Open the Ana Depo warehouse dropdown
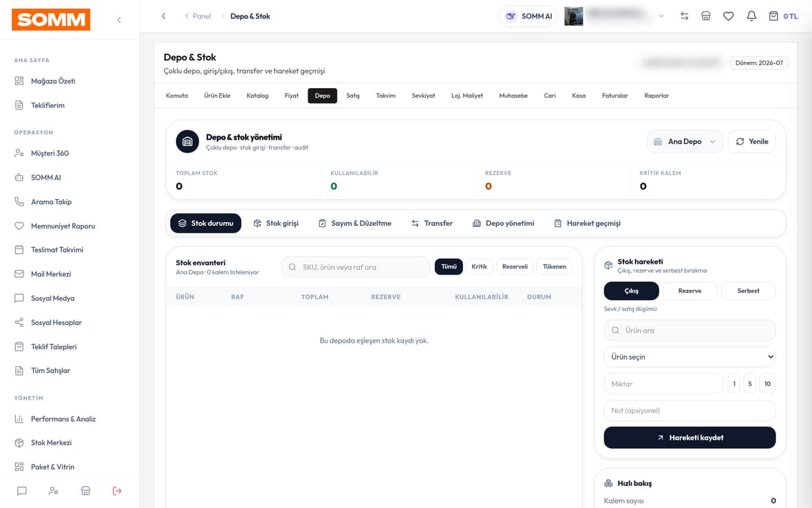The width and height of the screenshot is (812, 508). 685,141
